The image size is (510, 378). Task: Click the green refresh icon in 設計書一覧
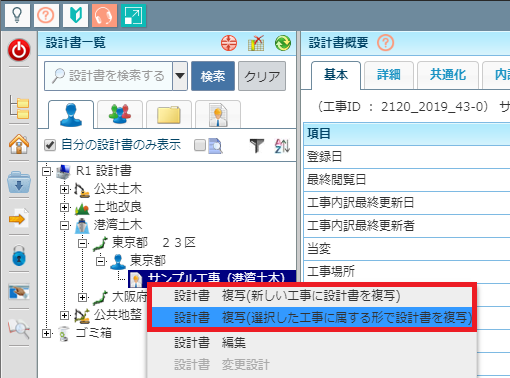tap(283, 43)
